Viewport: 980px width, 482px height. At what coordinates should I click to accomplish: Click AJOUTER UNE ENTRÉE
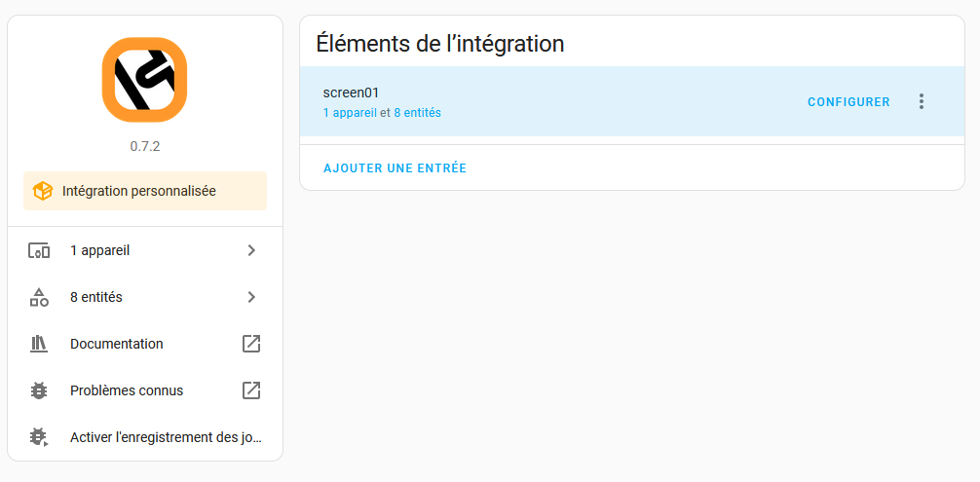(x=395, y=168)
